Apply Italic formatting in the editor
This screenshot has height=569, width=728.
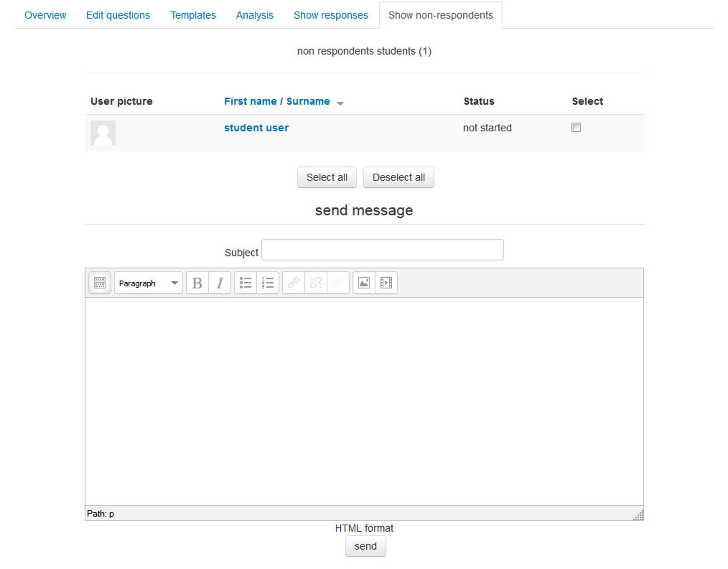tap(220, 283)
